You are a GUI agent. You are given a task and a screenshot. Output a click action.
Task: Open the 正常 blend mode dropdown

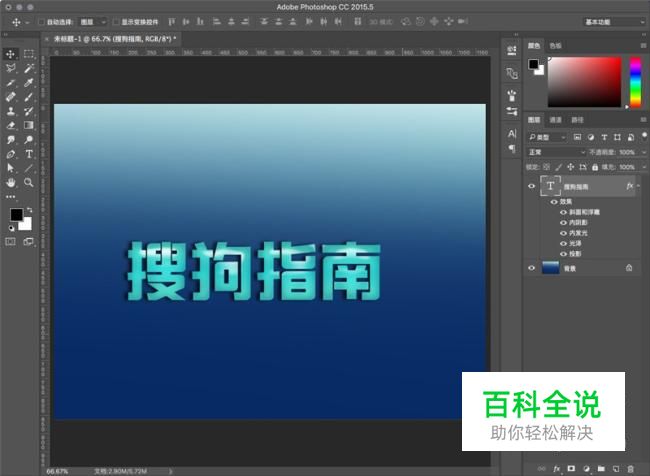pyautogui.click(x=556, y=152)
